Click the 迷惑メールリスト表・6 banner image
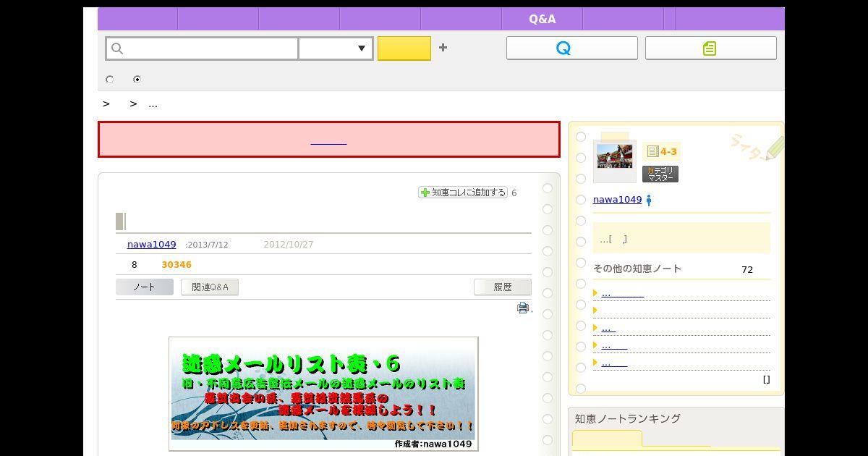Image resolution: width=868 pixels, height=456 pixels. point(323,394)
